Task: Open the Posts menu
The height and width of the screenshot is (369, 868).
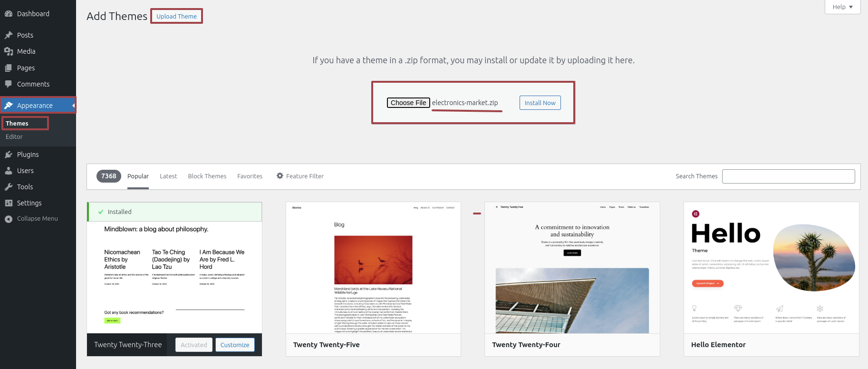Action: (38, 35)
